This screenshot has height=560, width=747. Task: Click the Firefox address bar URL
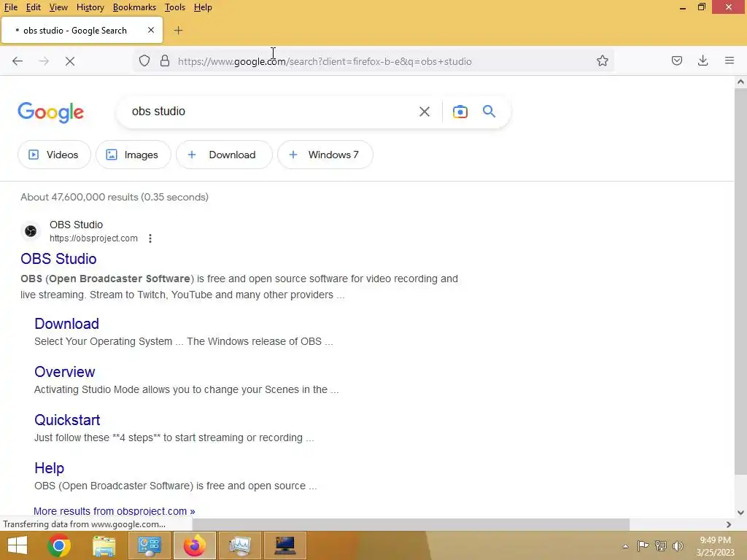click(325, 61)
